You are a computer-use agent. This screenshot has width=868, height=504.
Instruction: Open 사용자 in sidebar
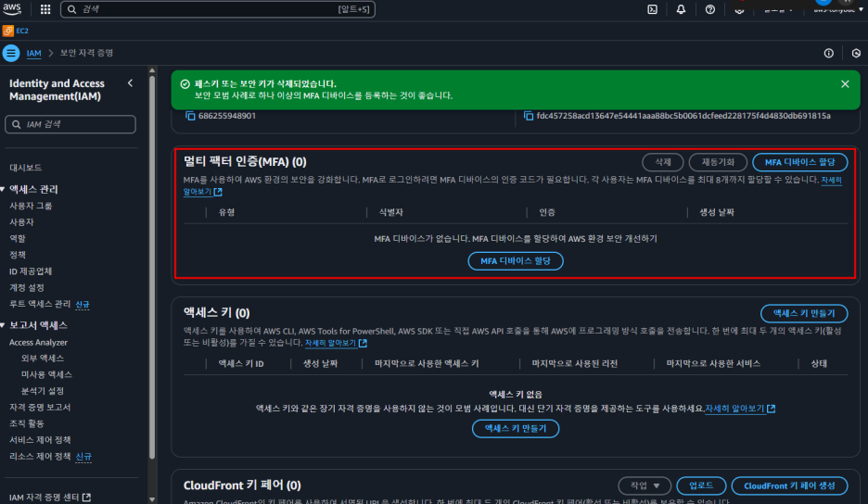(x=21, y=221)
